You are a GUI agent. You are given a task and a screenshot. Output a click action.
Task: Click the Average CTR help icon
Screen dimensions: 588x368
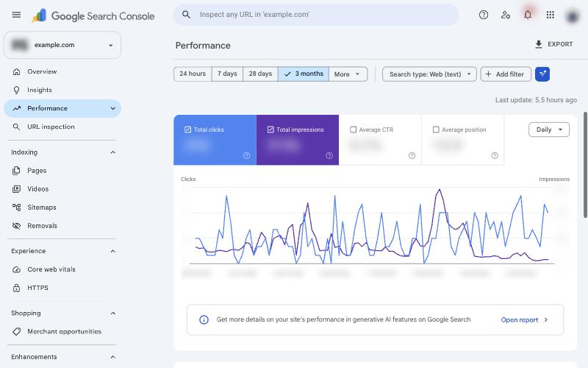[x=412, y=155]
